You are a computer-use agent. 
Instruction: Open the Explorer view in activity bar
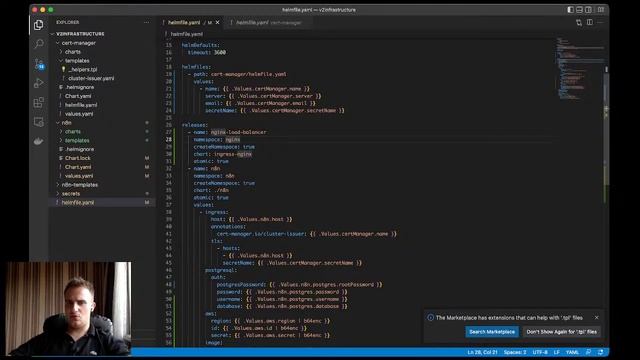coord(39,25)
